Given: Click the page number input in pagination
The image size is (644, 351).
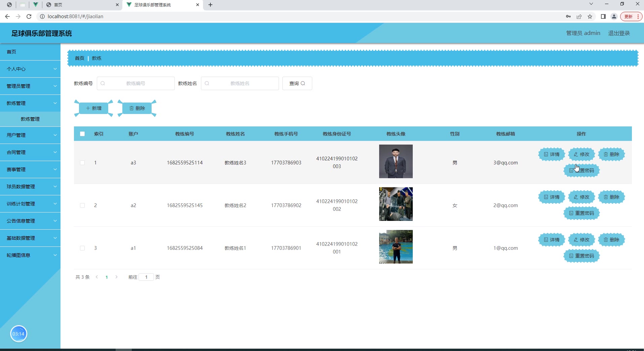Looking at the screenshot, I should [146, 277].
